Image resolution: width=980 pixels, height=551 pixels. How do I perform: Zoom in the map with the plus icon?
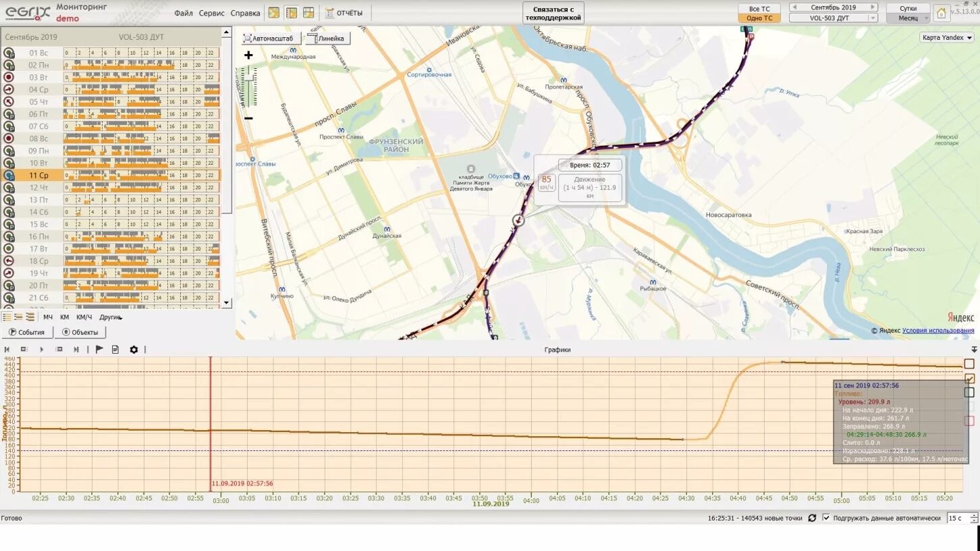pos(248,55)
